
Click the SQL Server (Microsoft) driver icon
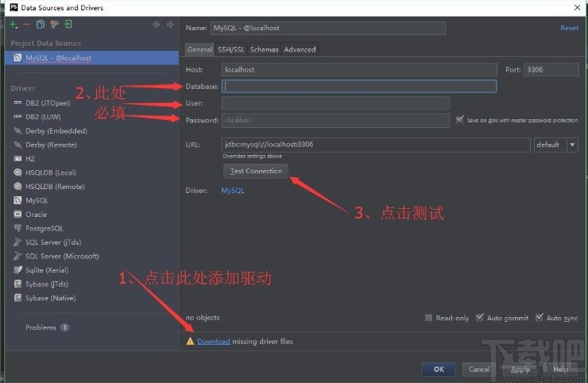17,256
